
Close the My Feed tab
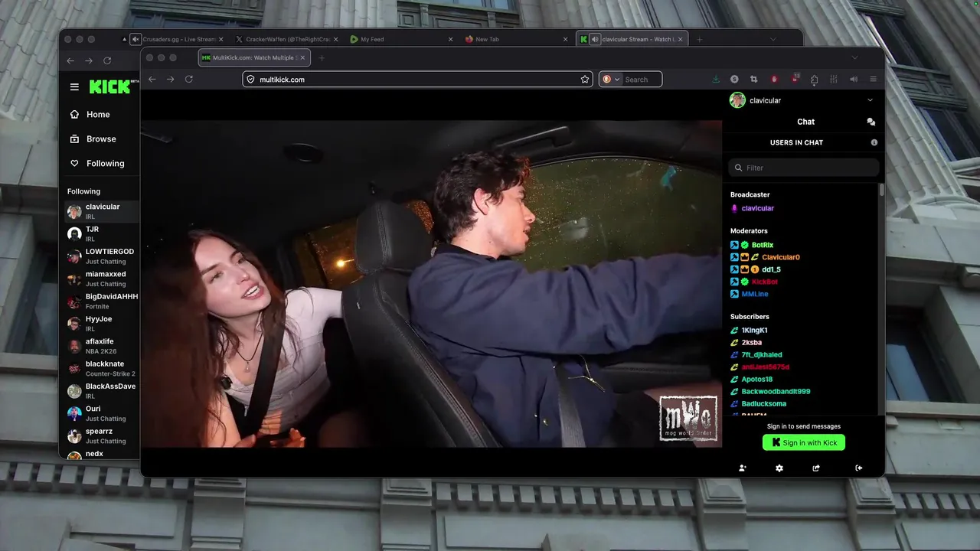click(x=451, y=39)
